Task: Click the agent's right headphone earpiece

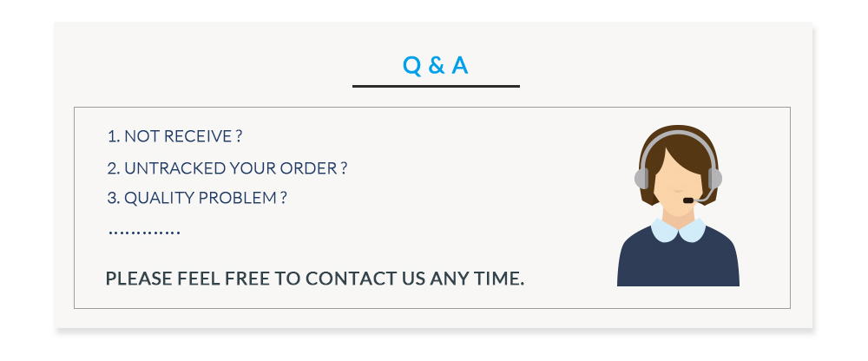Action: click(x=715, y=178)
